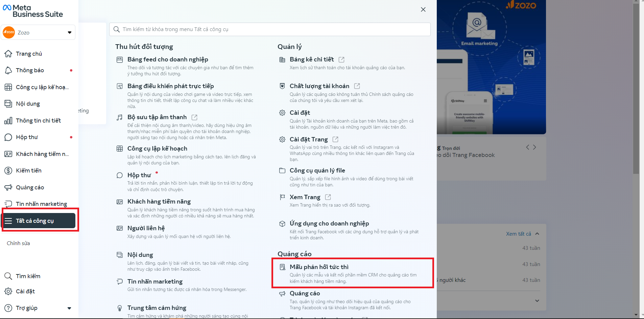
Task: Click the Trang chủ home icon
Action: pos(8,54)
